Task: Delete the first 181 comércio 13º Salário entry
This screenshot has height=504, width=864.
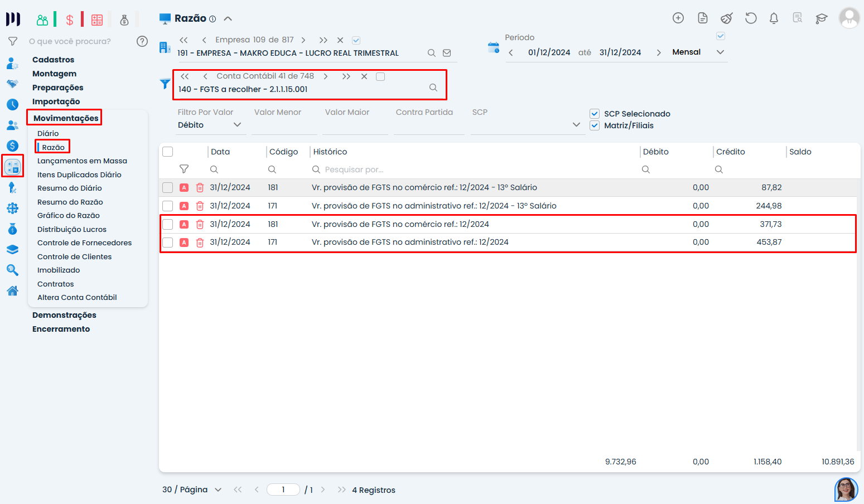Action: coord(200,188)
